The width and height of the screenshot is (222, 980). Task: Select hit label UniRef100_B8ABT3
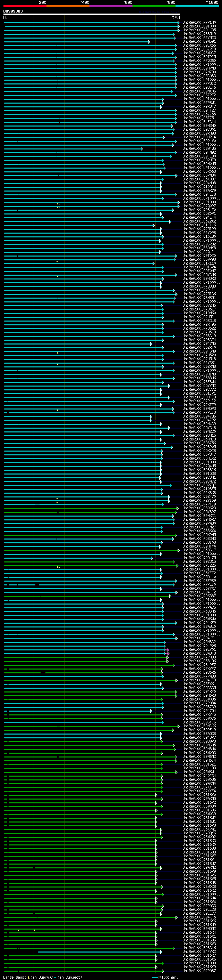[199, 653]
